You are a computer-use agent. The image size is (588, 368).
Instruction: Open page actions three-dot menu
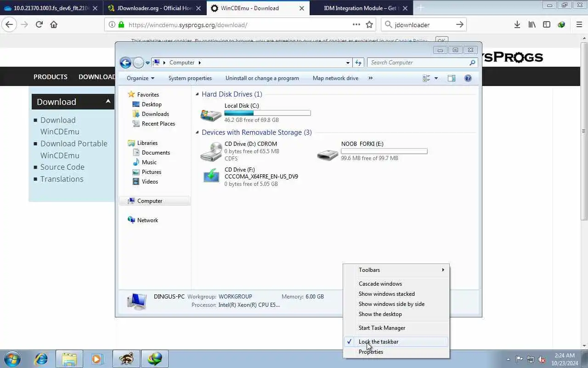coord(356,25)
